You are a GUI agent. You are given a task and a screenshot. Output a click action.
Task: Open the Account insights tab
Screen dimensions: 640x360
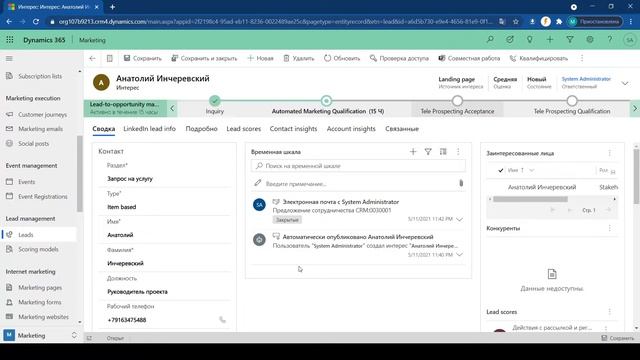[351, 129]
